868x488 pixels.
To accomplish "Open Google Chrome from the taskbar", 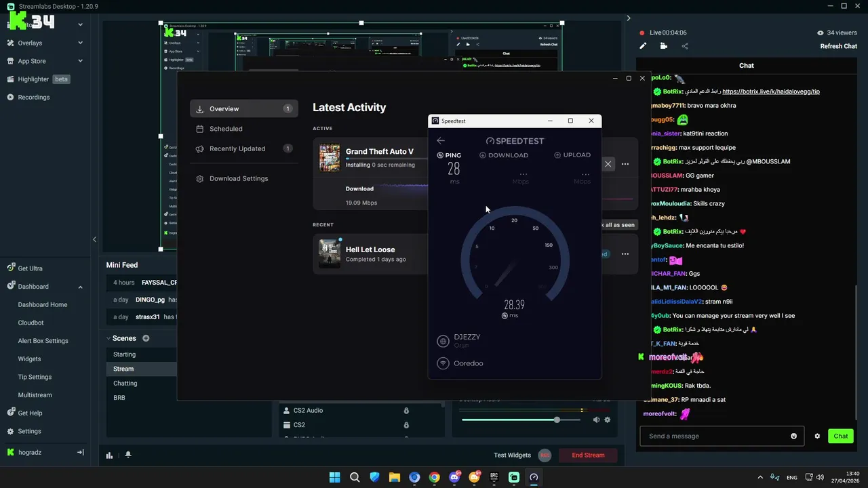I will pyautogui.click(x=434, y=477).
